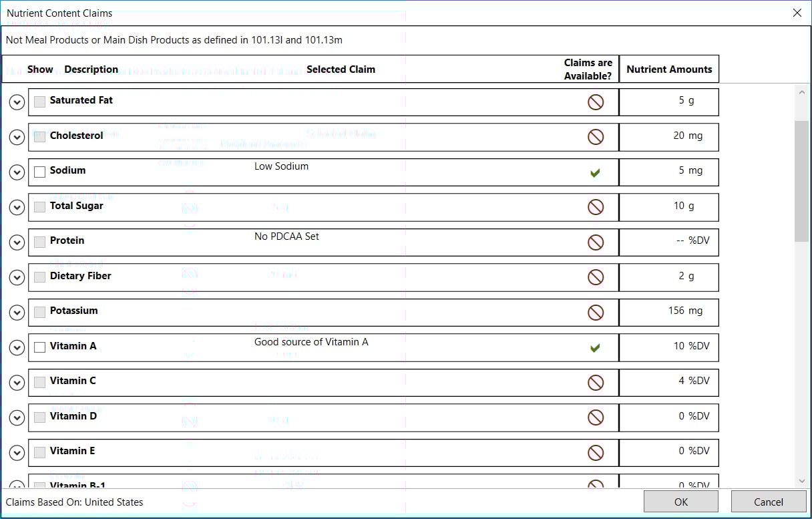The width and height of the screenshot is (812, 519).
Task: Click the no-claims icon in Potassium row
Action: (x=595, y=313)
